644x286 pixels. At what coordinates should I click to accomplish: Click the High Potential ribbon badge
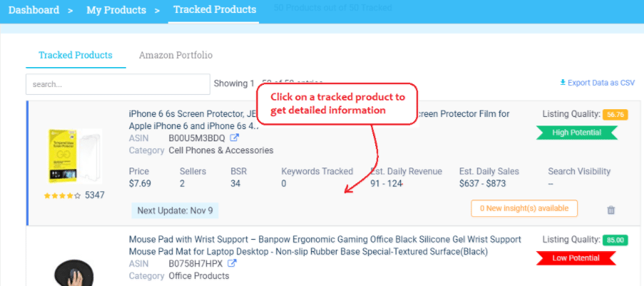pyautogui.click(x=577, y=133)
